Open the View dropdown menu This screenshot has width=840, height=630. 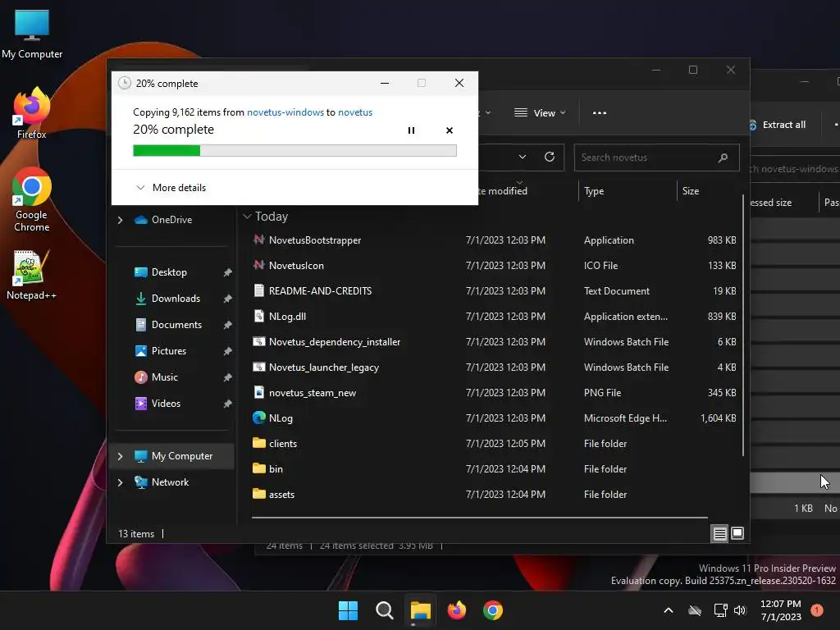pyautogui.click(x=540, y=113)
